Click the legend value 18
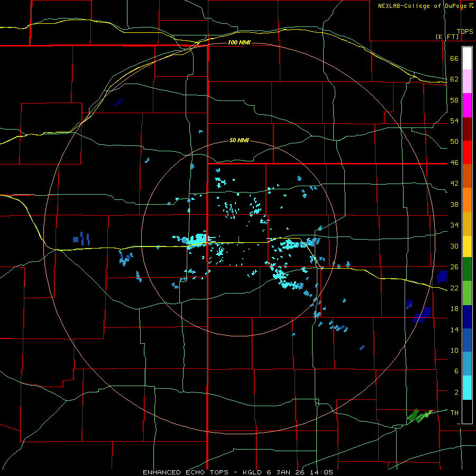Image resolution: width=476 pixels, height=476 pixels. coord(454,309)
